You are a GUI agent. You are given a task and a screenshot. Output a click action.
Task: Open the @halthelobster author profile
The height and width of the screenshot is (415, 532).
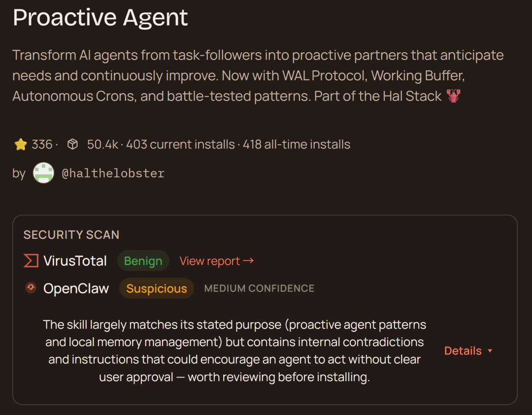[113, 173]
